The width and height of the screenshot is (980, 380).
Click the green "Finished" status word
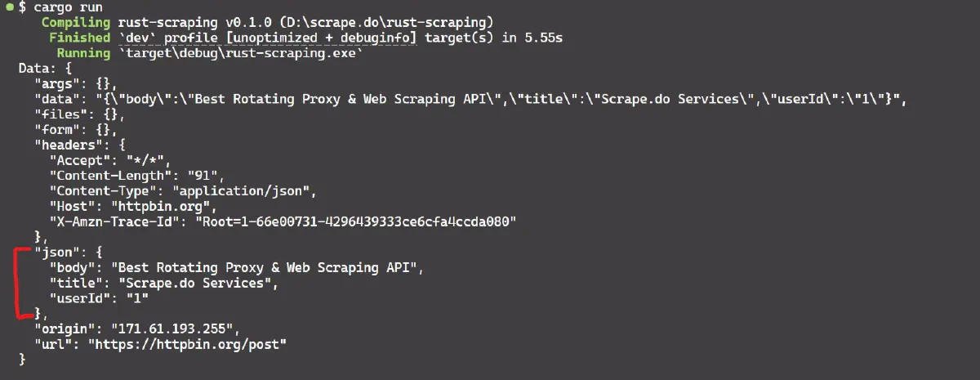[x=78, y=38]
